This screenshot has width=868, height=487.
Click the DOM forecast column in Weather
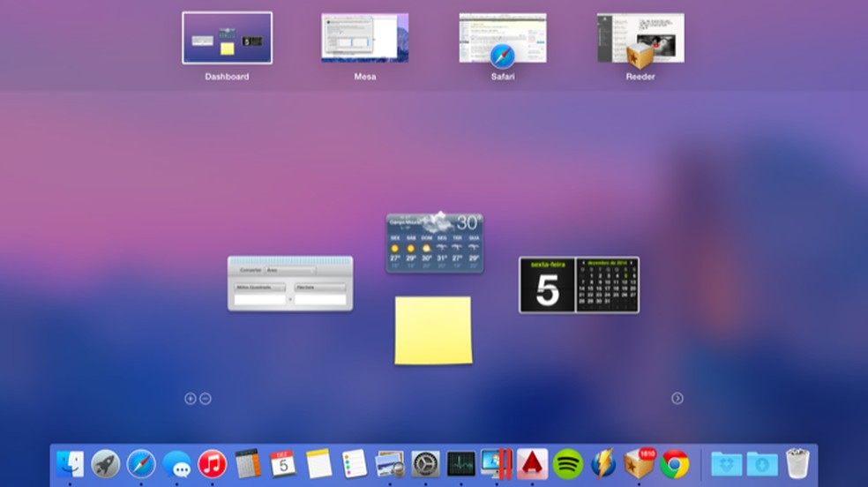click(x=426, y=251)
